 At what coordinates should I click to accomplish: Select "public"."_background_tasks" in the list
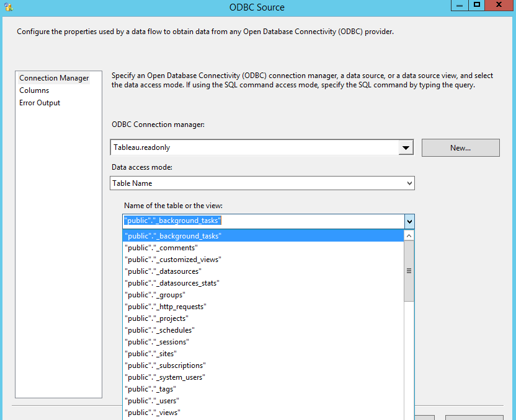point(263,236)
